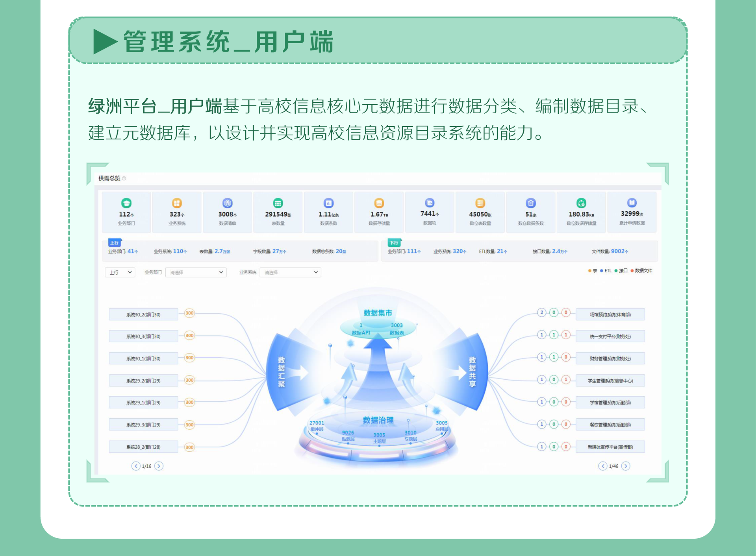Toggle the 表 legend item
The height and width of the screenshot is (556, 756).
tap(593, 271)
